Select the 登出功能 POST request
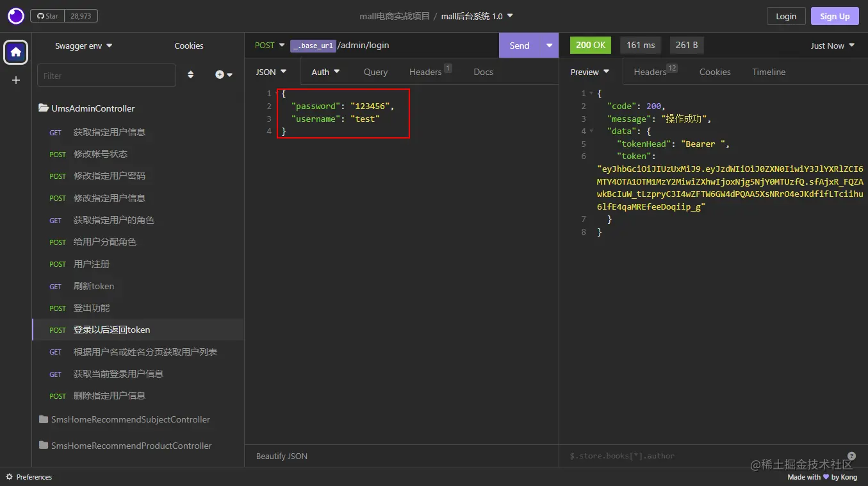 138,308
